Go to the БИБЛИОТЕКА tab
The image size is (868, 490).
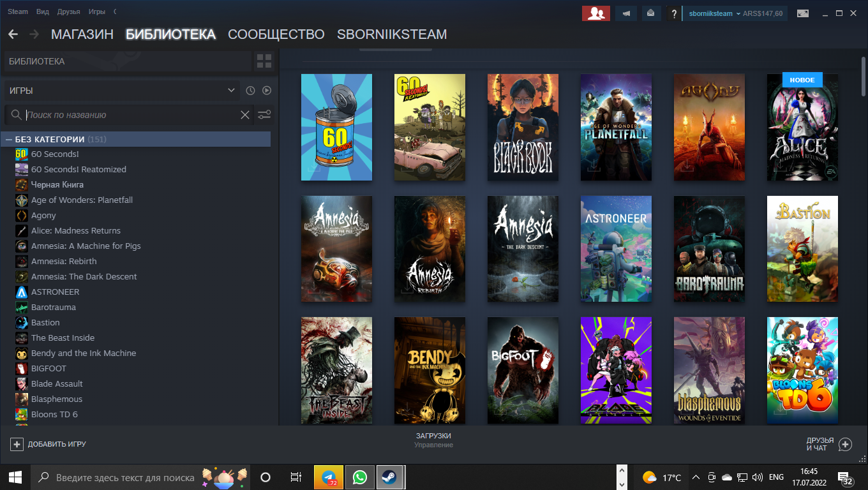(170, 34)
